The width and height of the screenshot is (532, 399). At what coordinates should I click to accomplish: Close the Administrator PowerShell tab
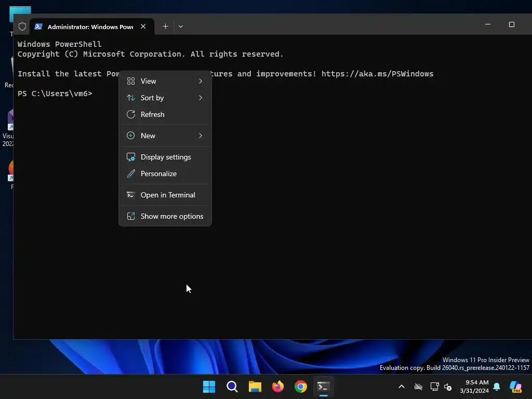pyautogui.click(x=143, y=26)
